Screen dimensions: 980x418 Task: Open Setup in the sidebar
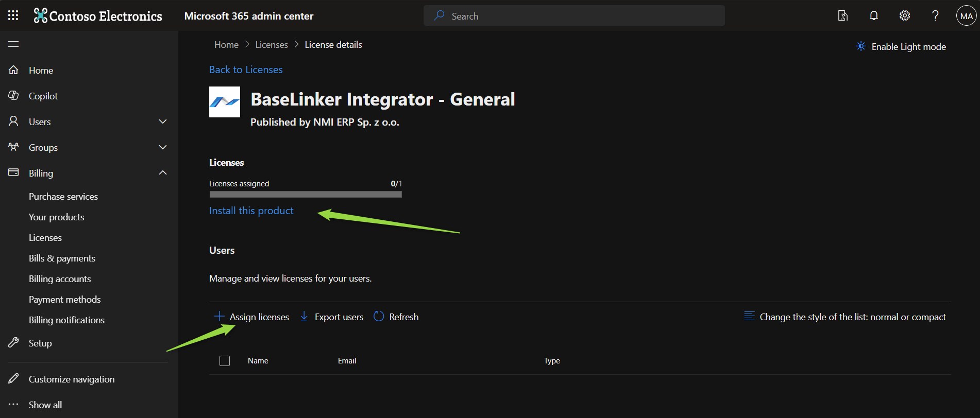pos(40,343)
